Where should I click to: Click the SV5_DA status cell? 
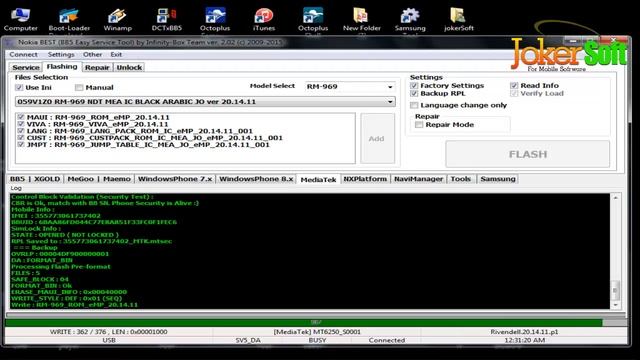tap(248, 340)
